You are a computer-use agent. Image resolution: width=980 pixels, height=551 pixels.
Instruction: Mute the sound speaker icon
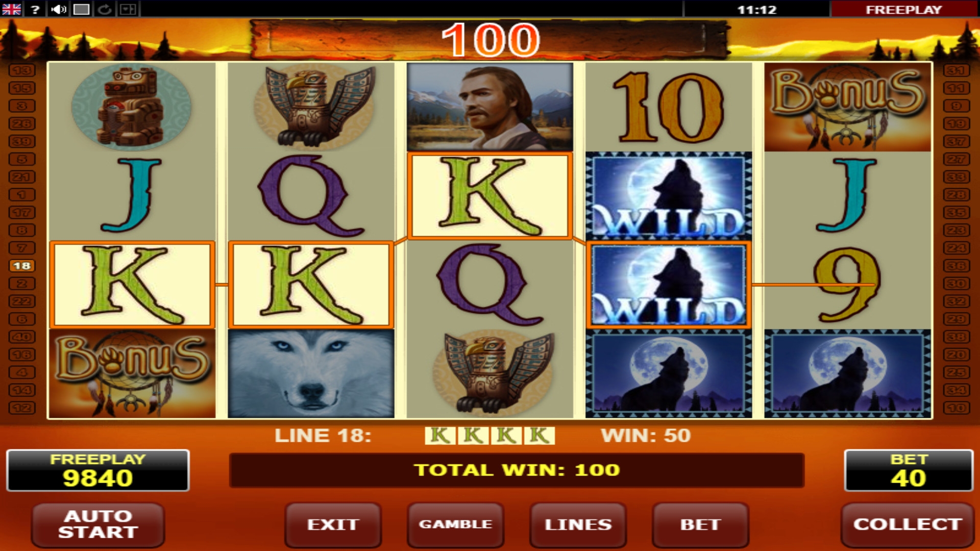point(58,9)
